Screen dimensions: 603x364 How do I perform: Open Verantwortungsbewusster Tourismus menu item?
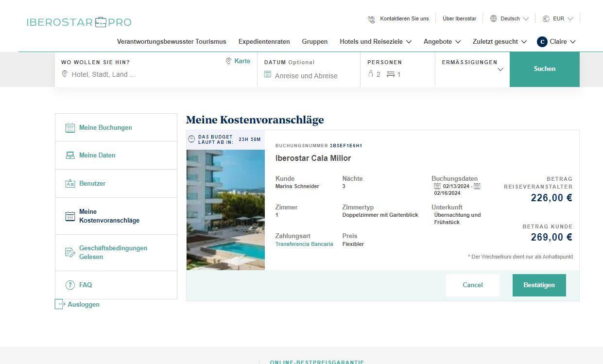click(x=172, y=42)
